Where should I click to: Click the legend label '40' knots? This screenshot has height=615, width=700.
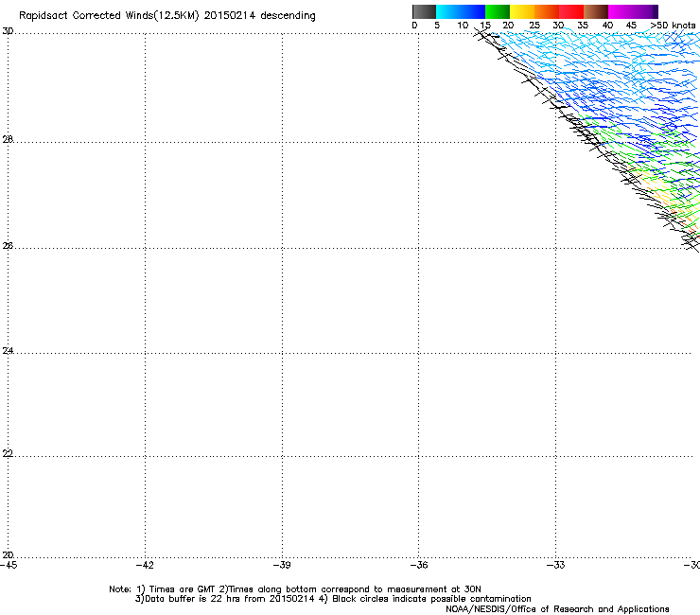[607, 26]
